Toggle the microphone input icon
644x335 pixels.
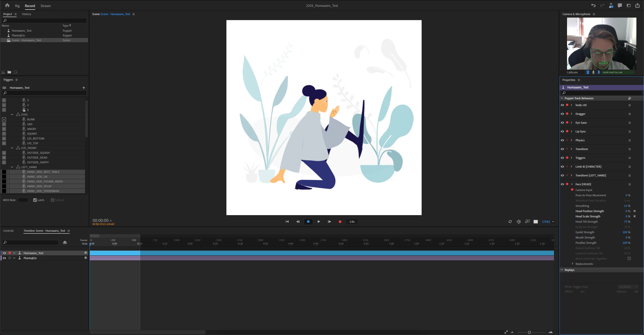point(599,72)
